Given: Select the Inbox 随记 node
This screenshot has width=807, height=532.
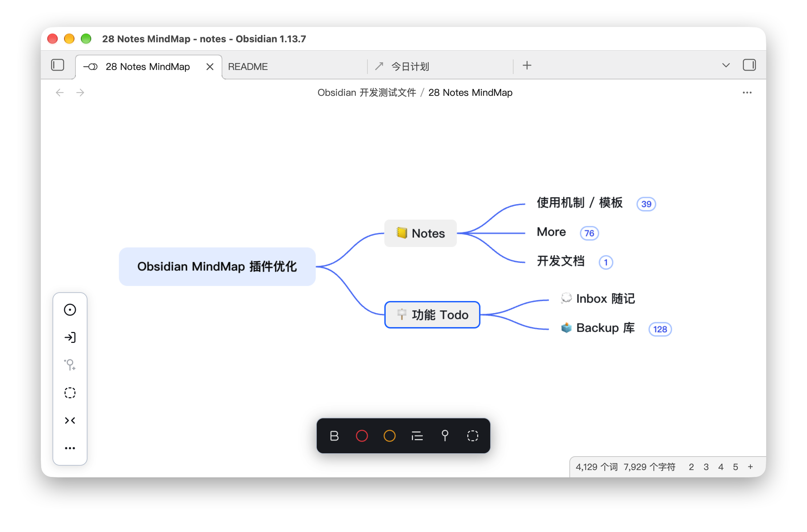Looking at the screenshot, I should coord(598,299).
